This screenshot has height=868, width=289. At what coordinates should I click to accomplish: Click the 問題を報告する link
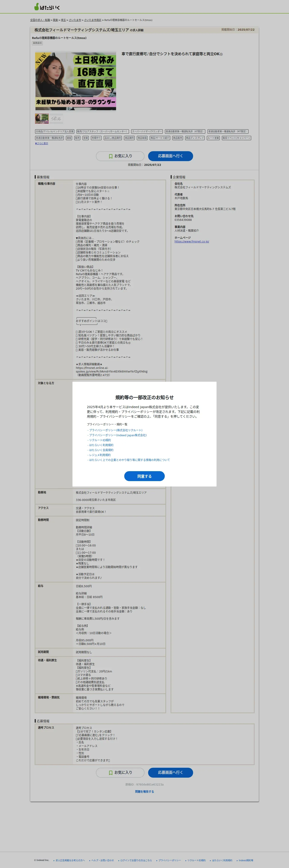(144, 792)
